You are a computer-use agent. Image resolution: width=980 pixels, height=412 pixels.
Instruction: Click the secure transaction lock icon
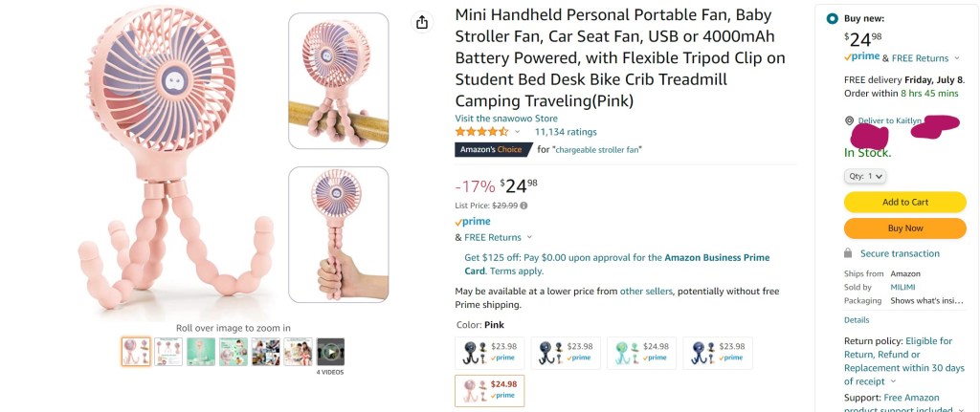click(848, 253)
